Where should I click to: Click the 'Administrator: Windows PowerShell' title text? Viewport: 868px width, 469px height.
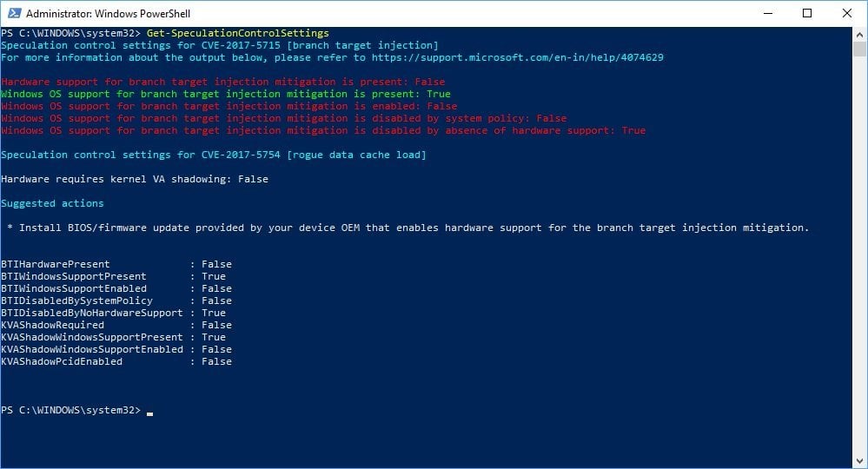(109, 14)
